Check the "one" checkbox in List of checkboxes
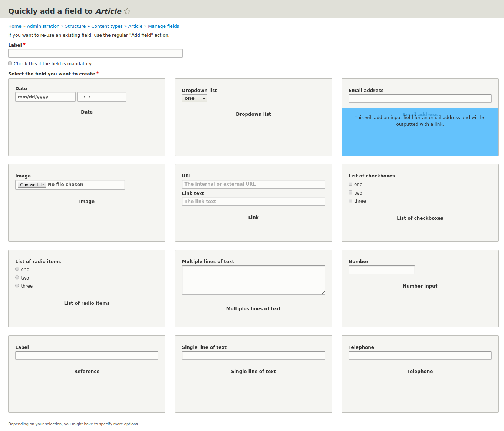 [x=350, y=184]
